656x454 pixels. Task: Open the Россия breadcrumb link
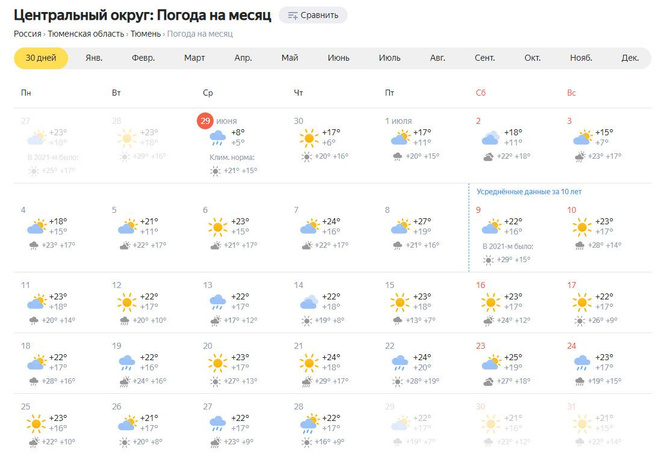27,33
